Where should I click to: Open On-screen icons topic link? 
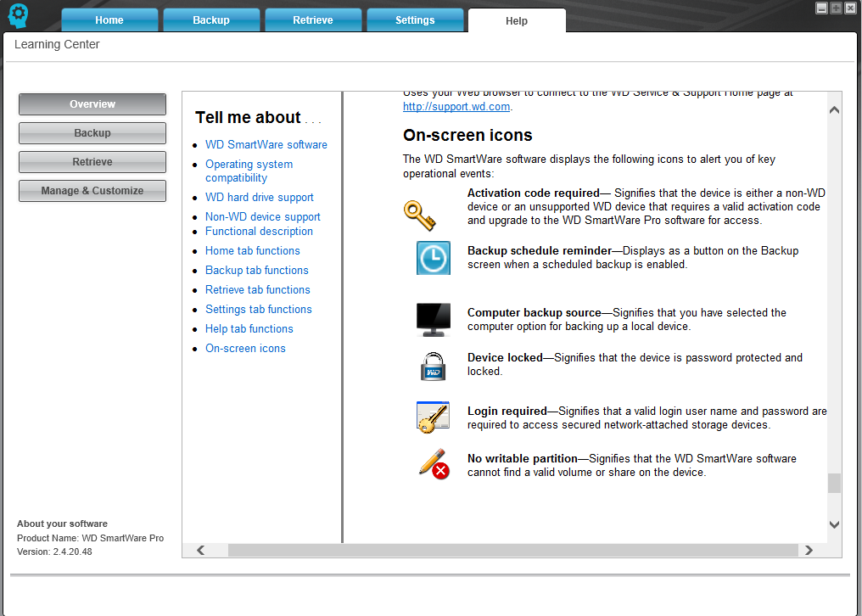245,349
